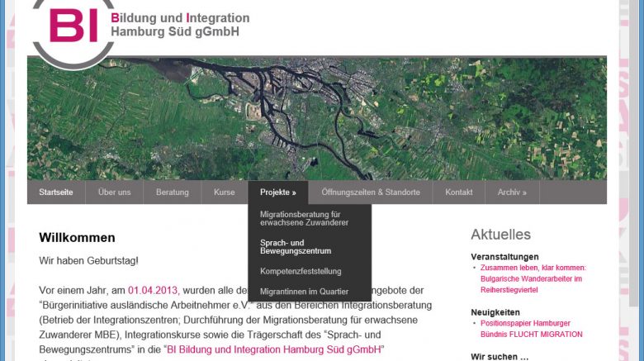Click the Neuigkeiten heading
Viewport: 644px width, 361px height.
[495, 312]
